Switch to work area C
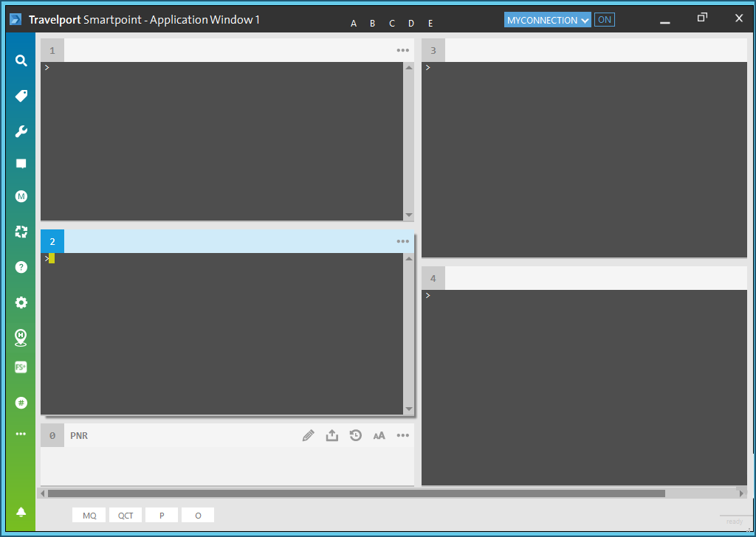Screen dimensions: 756x537 tap(392, 24)
